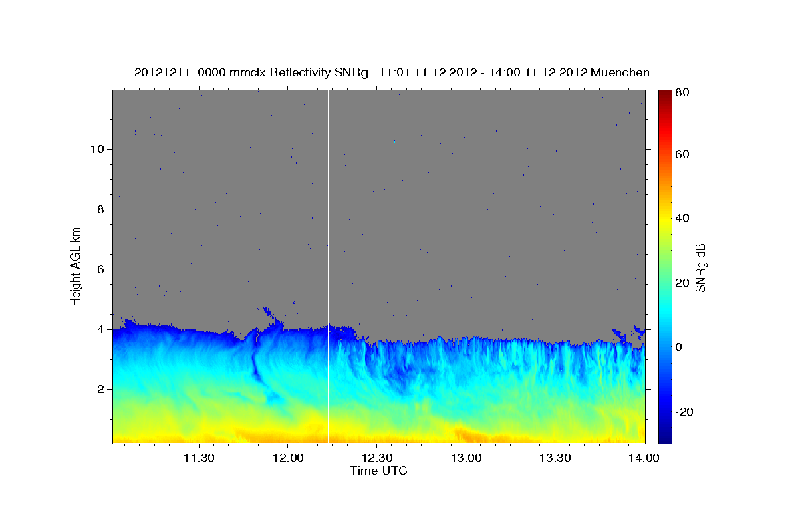This screenshot has height=532, width=798.
Task: Click the 14:00 time tick label
Action: (x=644, y=458)
